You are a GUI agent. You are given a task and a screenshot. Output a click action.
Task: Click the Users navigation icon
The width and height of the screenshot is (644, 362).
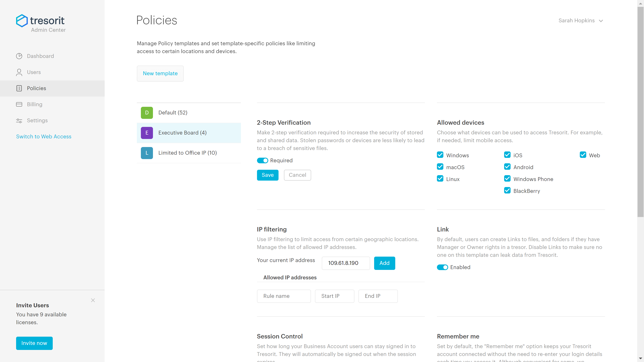[19, 72]
